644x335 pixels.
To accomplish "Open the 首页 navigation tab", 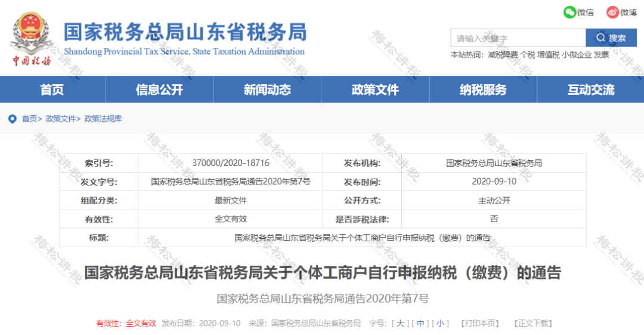I will 52,90.
